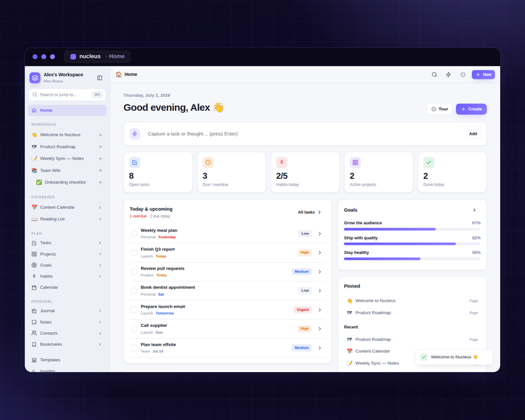Open Call supplier row chevron
The height and width of the screenshot is (420, 525).
pyautogui.click(x=320, y=329)
